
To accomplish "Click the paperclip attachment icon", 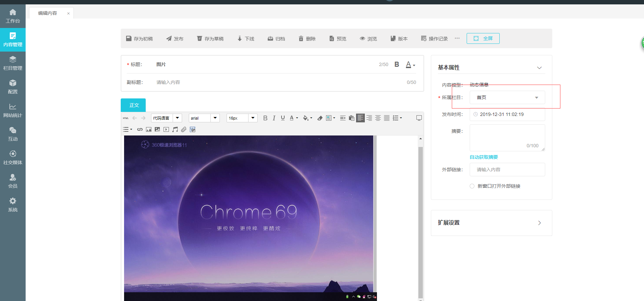I will point(184,129).
